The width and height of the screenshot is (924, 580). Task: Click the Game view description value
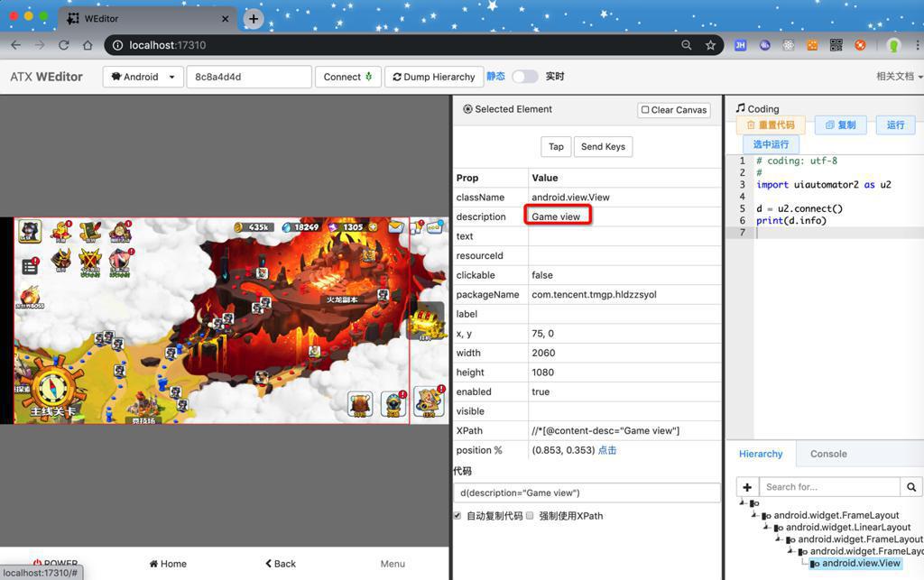pyautogui.click(x=556, y=216)
